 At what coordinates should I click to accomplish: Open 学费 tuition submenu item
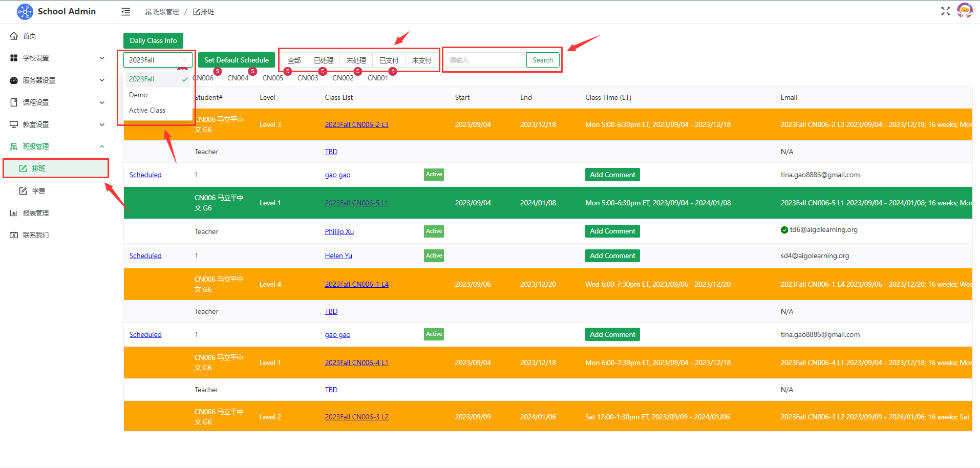39,191
